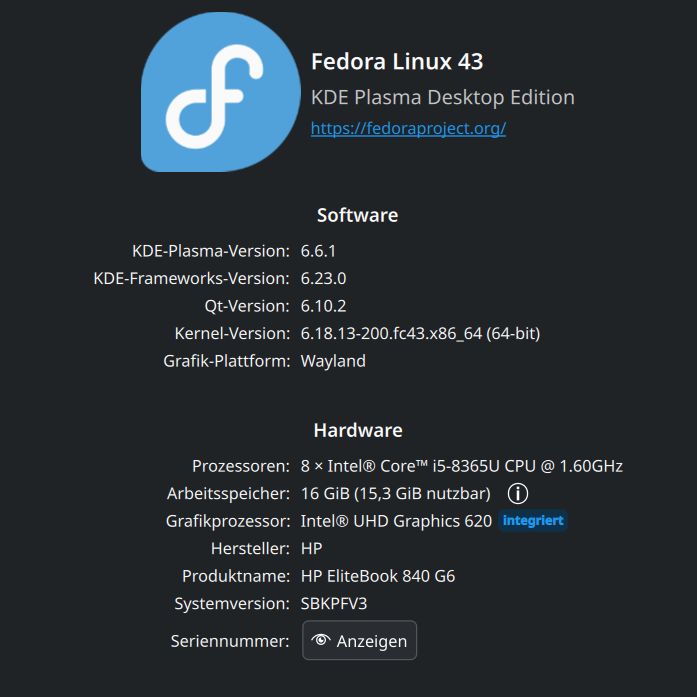The width and height of the screenshot is (697, 697).
Task: Click the KDE-Frameworks-Version value 6.23.0
Action: coord(323,278)
